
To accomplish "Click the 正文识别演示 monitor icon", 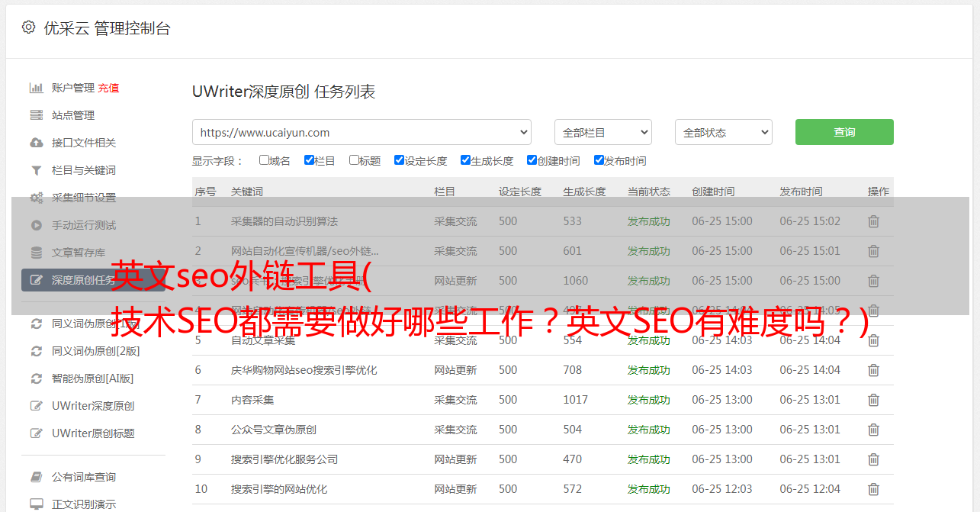I will pos(36,504).
